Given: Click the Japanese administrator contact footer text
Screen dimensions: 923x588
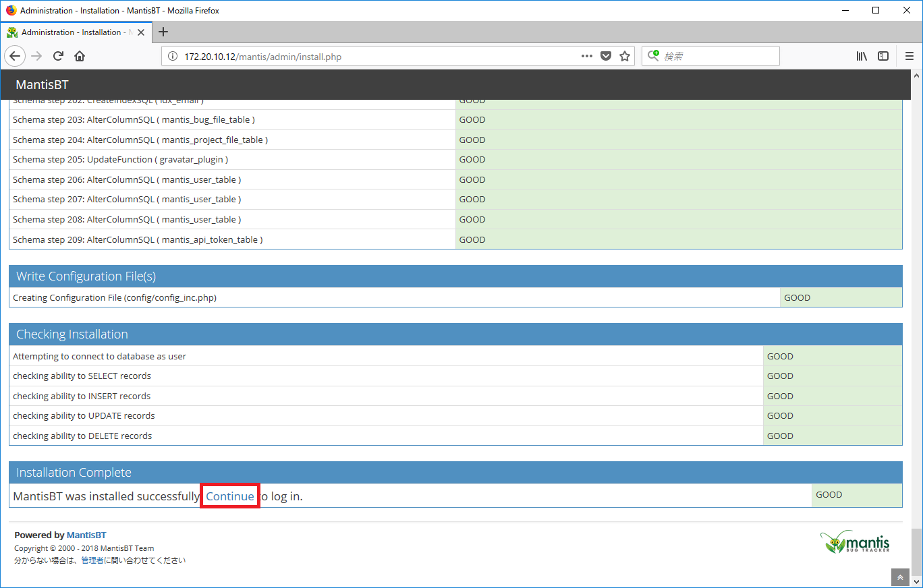Looking at the screenshot, I should (100, 560).
